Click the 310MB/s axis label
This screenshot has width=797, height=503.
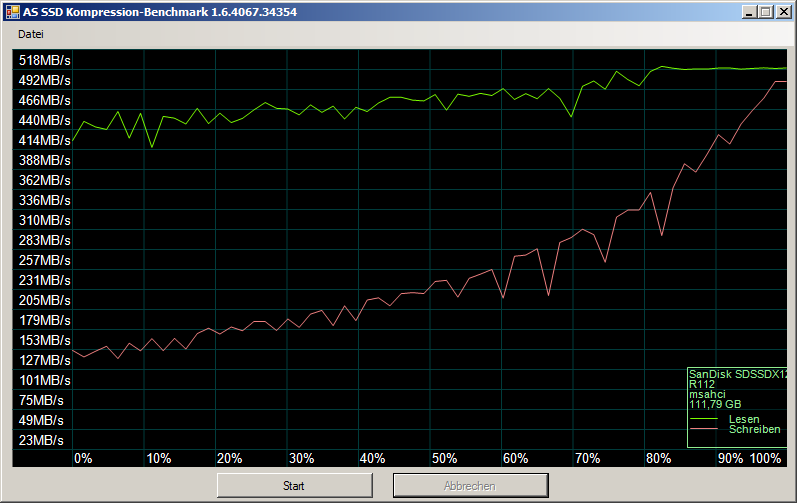(x=44, y=221)
